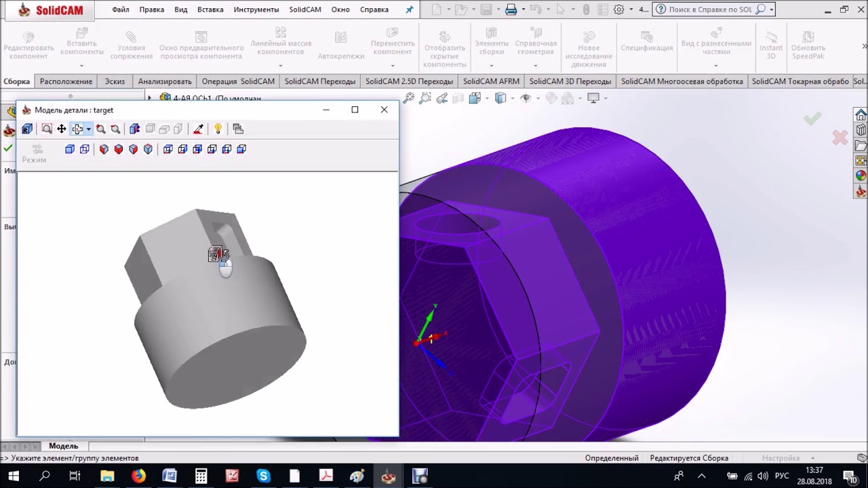
Task: Open Skype from the taskbar
Action: [x=263, y=476]
